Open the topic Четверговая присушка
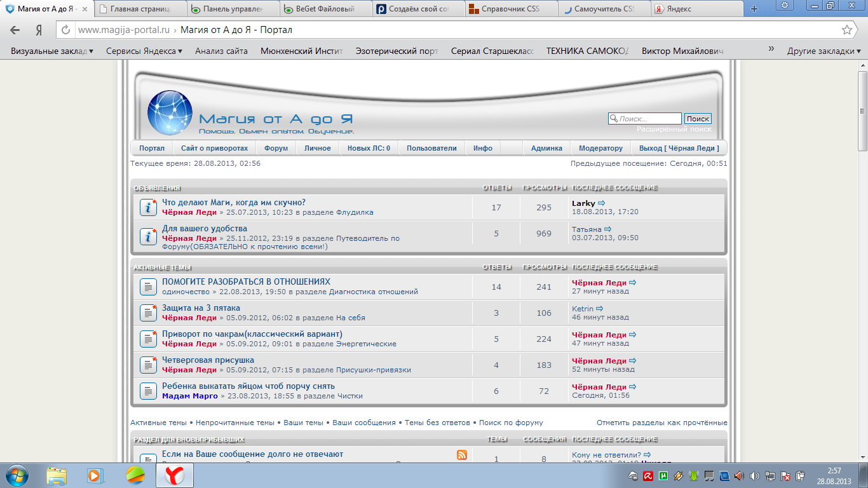 pos(208,360)
